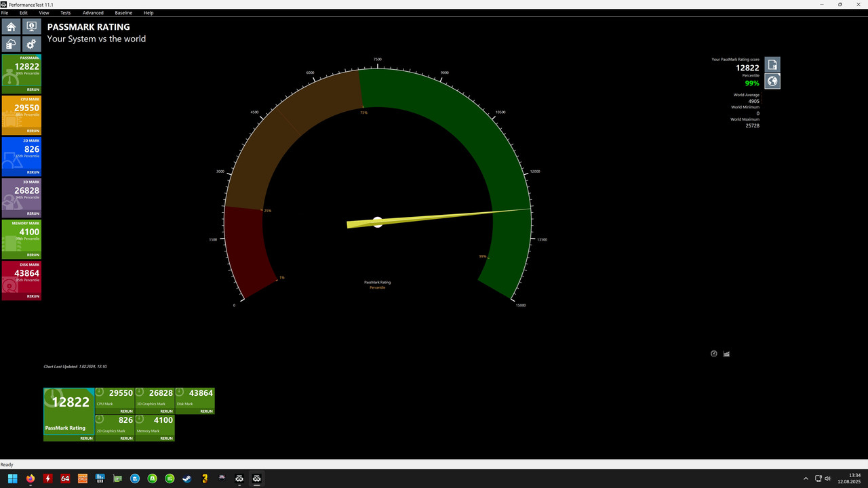Click the Ready status bar text
This screenshot has width=868, height=488.
click(7, 464)
